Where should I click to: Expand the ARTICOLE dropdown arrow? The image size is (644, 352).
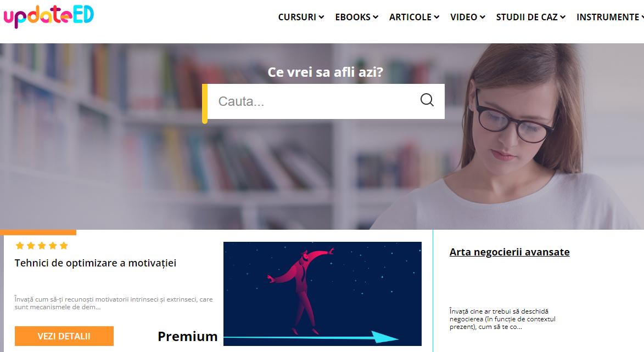pyautogui.click(x=436, y=17)
